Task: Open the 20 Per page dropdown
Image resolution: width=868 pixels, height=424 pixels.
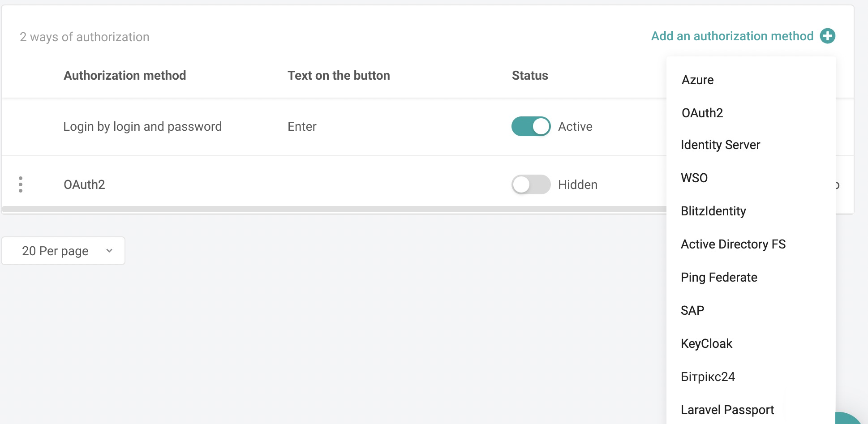Action: point(63,251)
